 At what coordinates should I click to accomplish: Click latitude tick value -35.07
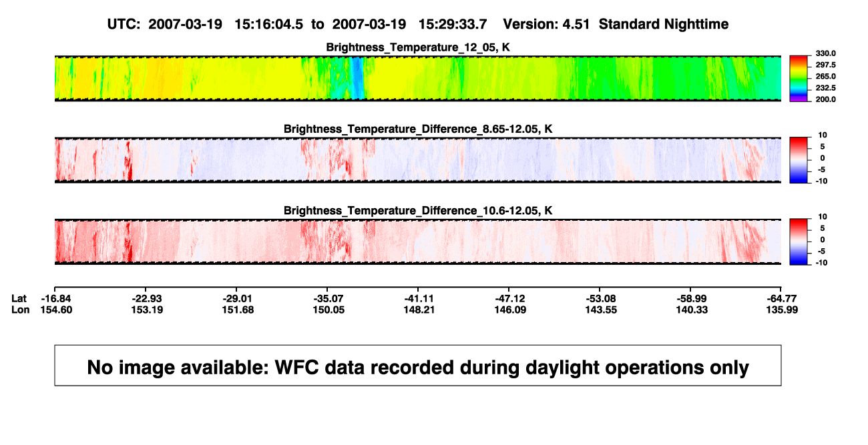click(329, 298)
